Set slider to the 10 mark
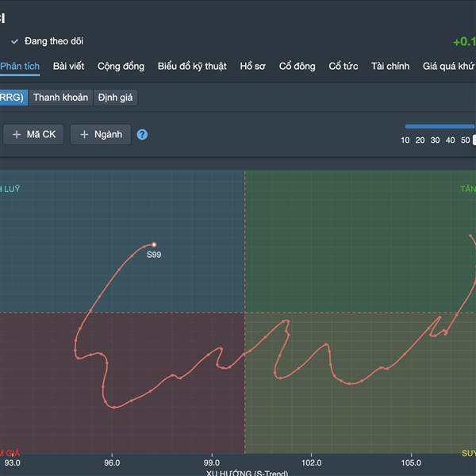The image size is (476, 476). (405, 140)
